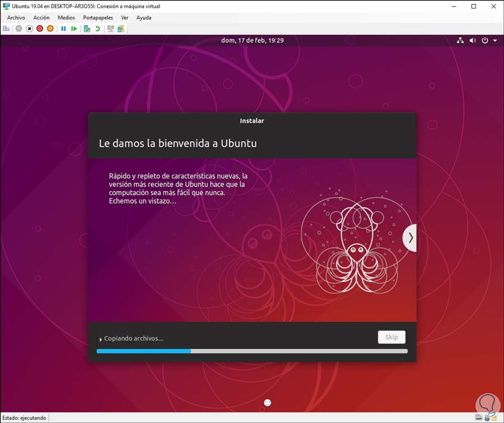Click the Skip button
This screenshot has width=504, height=423.
(391, 337)
